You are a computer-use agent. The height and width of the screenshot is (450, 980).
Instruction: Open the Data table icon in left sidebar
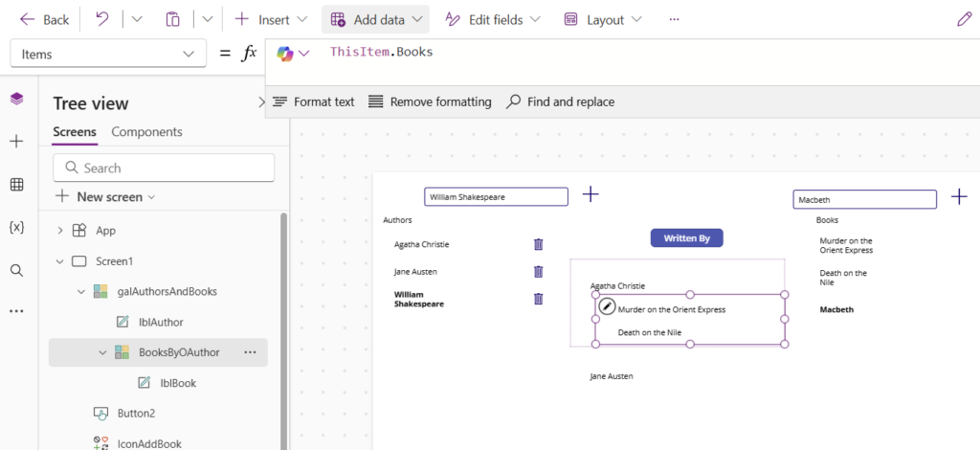[17, 185]
